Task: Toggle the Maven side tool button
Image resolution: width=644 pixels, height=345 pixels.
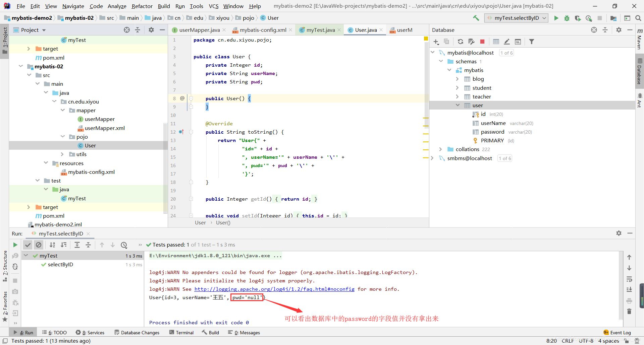Action: click(x=640, y=39)
